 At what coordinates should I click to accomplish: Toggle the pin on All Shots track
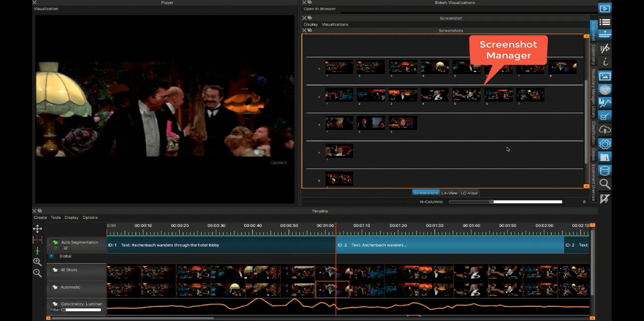[x=55, y=270]
